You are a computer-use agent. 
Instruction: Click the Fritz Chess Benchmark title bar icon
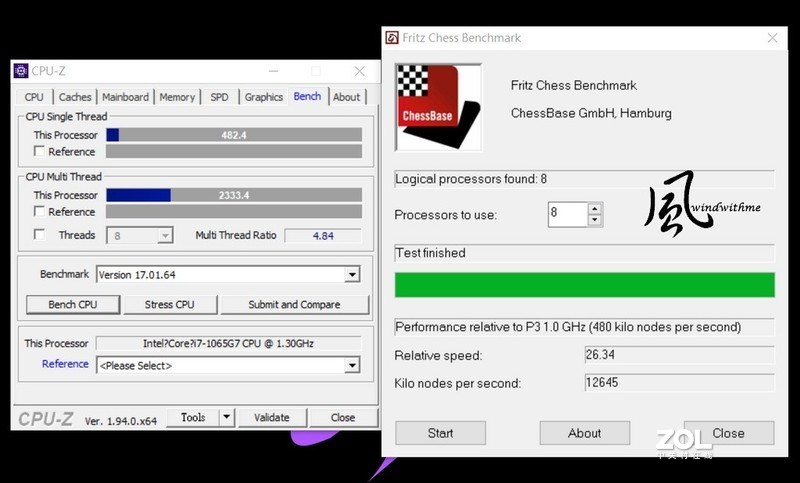[392, 38]
